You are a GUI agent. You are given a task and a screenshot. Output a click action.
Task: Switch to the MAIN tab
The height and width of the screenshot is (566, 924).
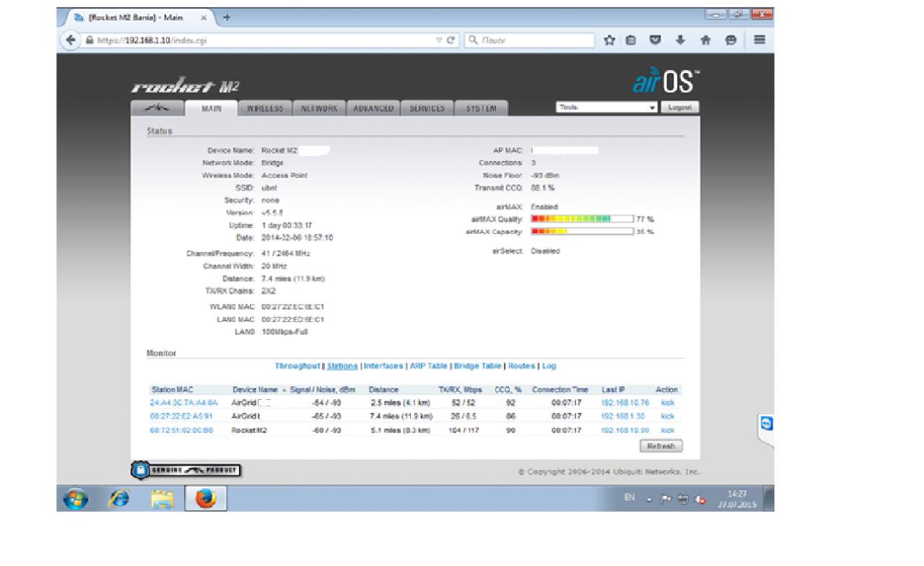pos(212,108)
